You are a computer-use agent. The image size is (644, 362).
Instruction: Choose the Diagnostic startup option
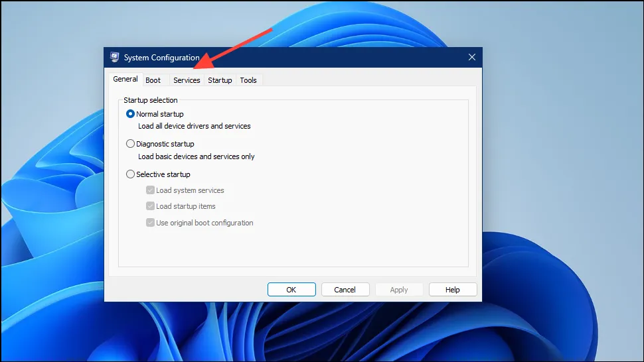pyautogui.click(x=130, y=144)
